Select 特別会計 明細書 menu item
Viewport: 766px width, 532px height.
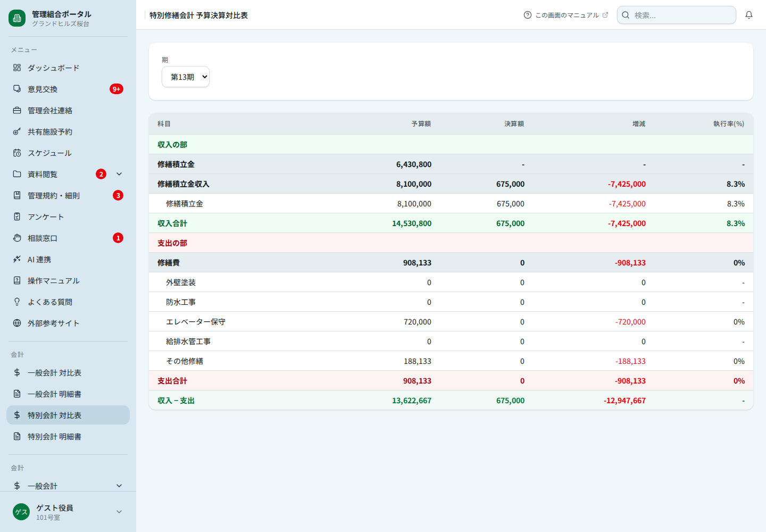[68, 436]
